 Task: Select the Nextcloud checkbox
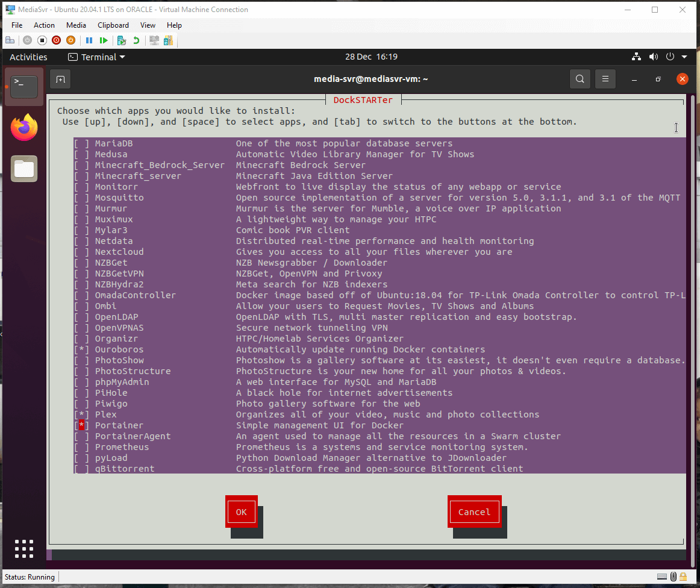pyautogui.click(x=81, y=252)
